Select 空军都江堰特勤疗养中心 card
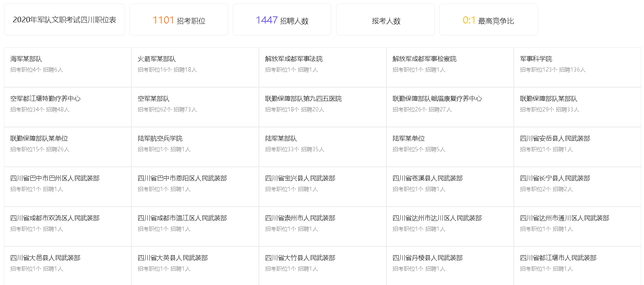 pyautogui.click(x=67, y=107)
